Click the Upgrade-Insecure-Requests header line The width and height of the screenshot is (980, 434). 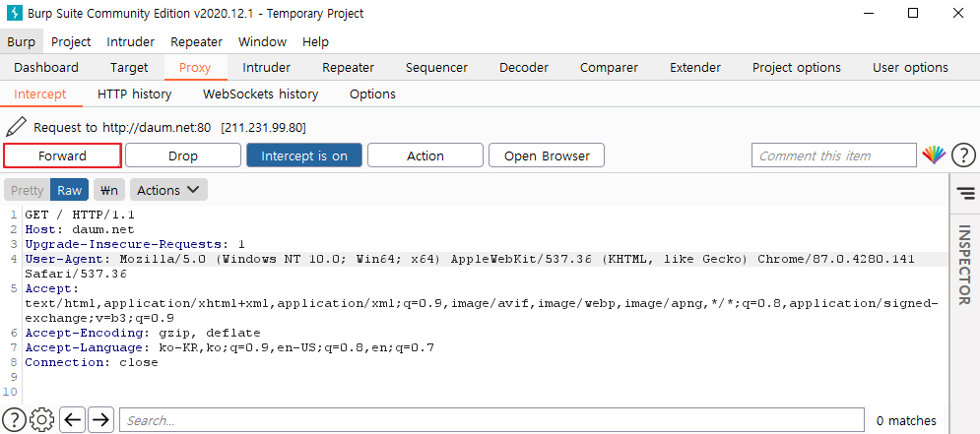point(135,244)
